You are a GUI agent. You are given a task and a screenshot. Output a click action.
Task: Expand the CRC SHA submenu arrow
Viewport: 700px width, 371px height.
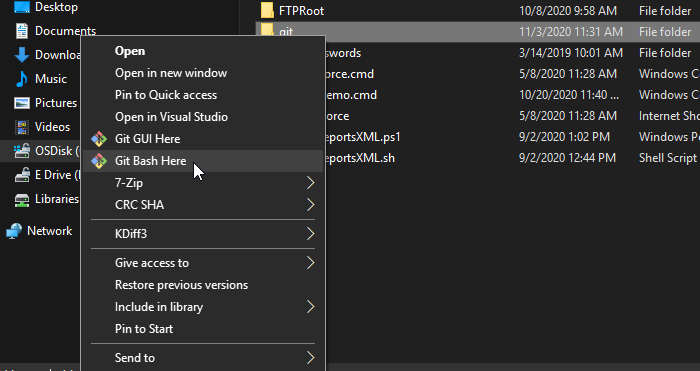pos(310,204)
